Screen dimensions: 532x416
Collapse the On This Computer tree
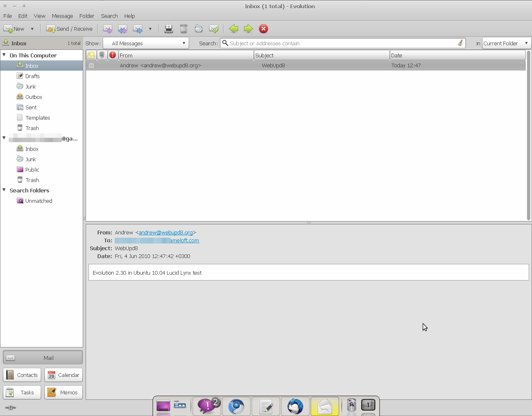(x=4, y=55)
